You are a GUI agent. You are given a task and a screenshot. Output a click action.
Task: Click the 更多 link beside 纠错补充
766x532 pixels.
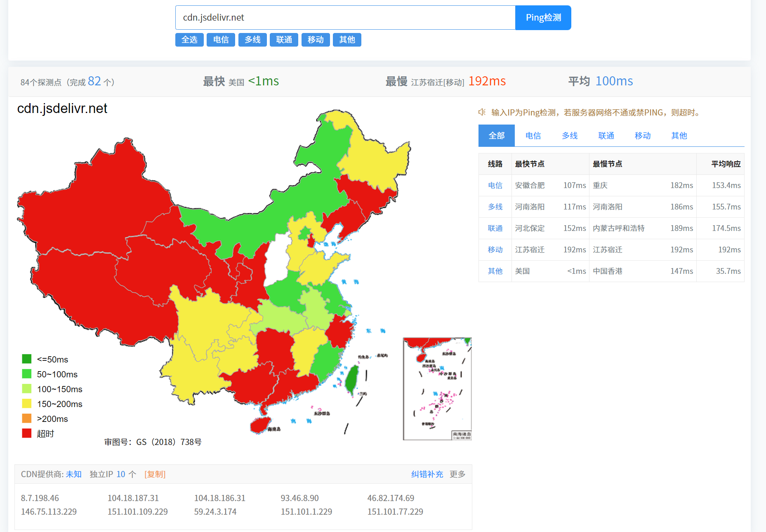[457, 474]
